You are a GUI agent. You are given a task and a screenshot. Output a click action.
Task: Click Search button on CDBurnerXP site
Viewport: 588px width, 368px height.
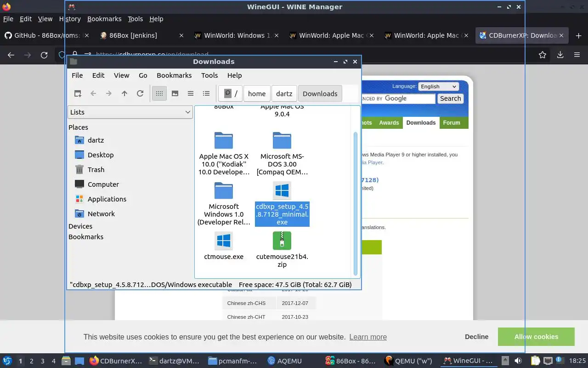[x=450, y=98]
